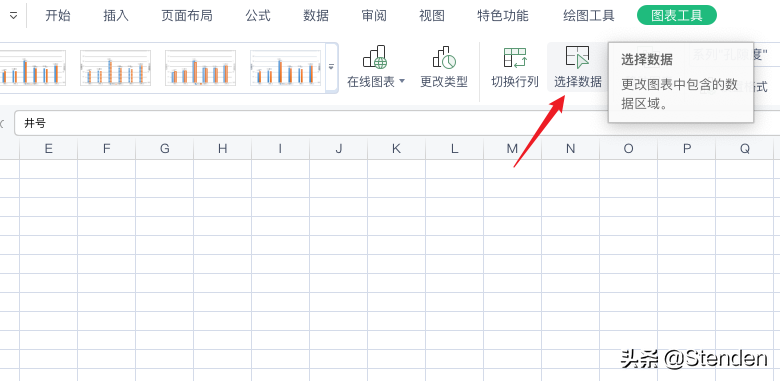Click the 切换行列 switch row/column icon
This screenshot has height=381, width=780.
pos(515,57)
